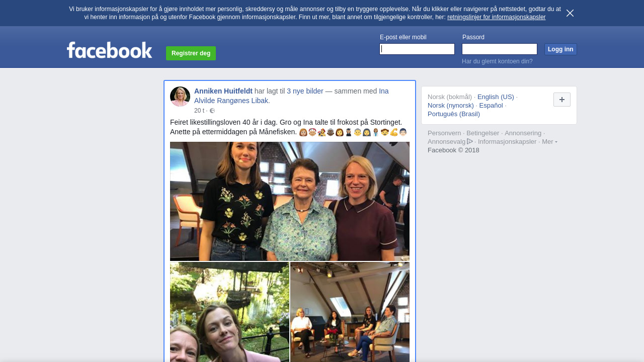Focus the E-post eller mobil field
The height and width of the screenshot is (362, 644).
[x=417, y=49]
